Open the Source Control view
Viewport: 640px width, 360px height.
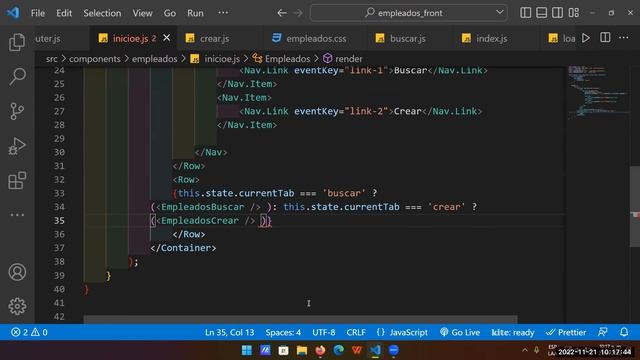17,111
